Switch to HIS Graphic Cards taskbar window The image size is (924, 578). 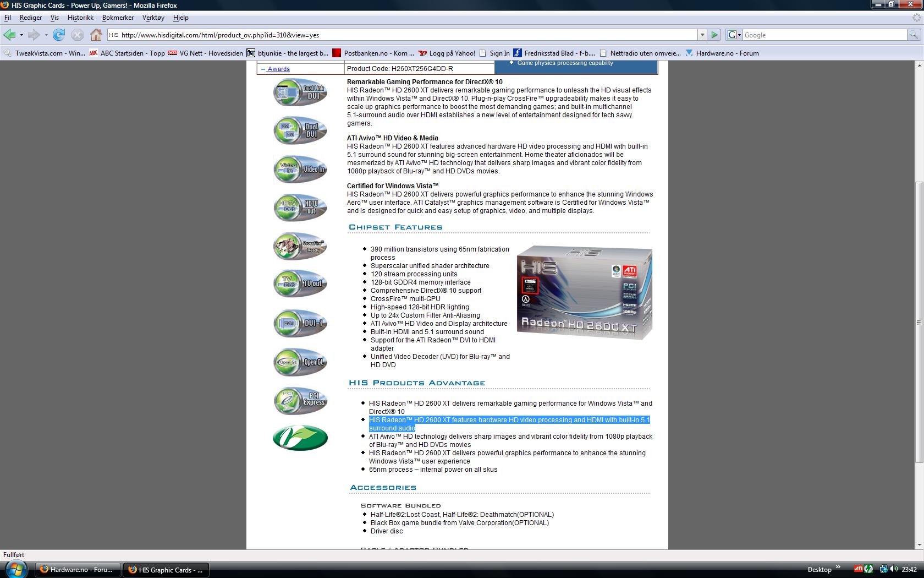166,570
